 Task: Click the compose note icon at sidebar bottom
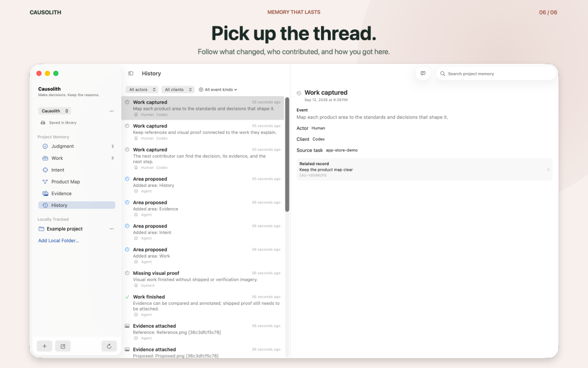point(63,346)
